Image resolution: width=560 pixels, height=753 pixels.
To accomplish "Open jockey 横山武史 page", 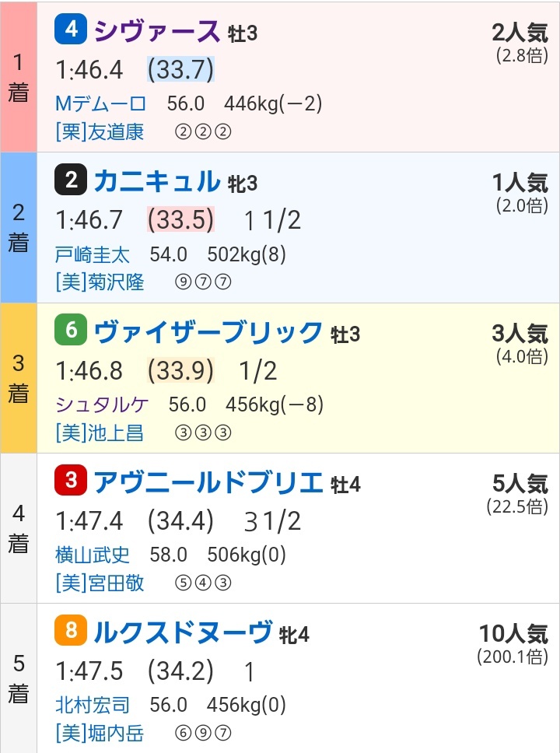I will click(x=93, y=555).
